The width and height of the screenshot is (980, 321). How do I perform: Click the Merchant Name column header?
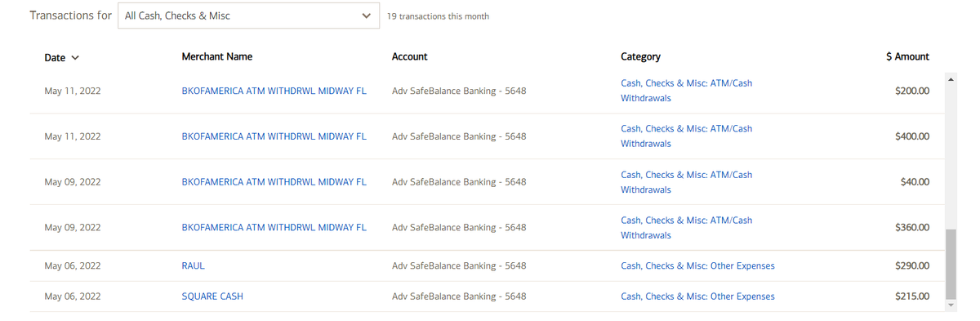[216, 56]
